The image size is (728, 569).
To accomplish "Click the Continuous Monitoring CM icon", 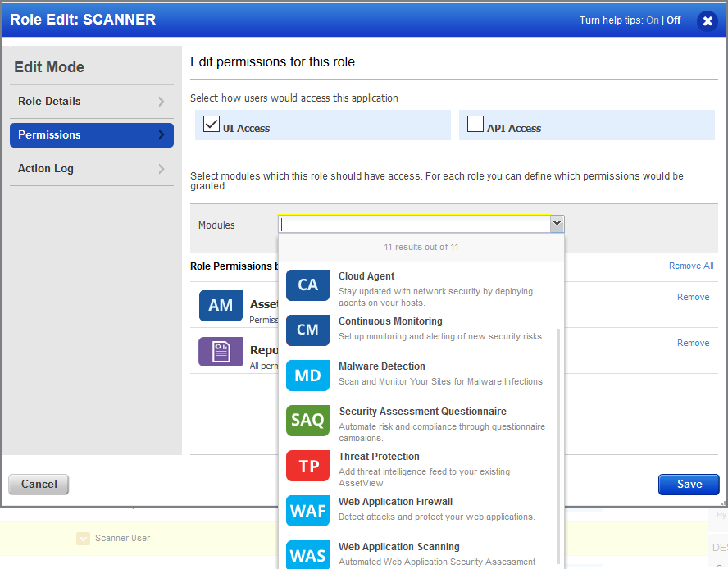I will pyautogui.click(x=307, y=330).
